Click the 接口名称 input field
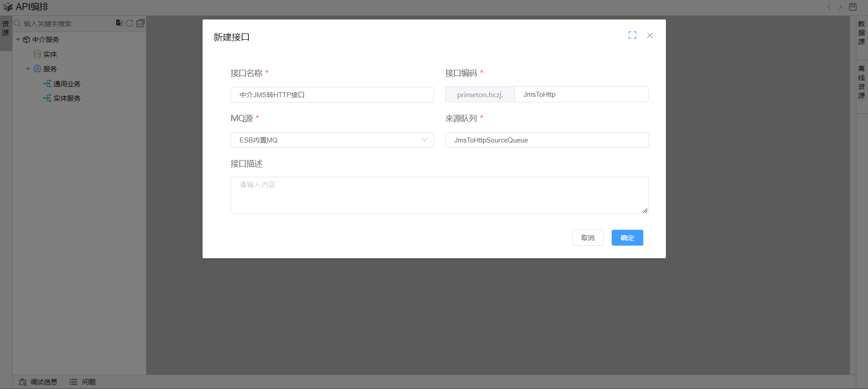 pyautogui.click(x=332, y=95)
